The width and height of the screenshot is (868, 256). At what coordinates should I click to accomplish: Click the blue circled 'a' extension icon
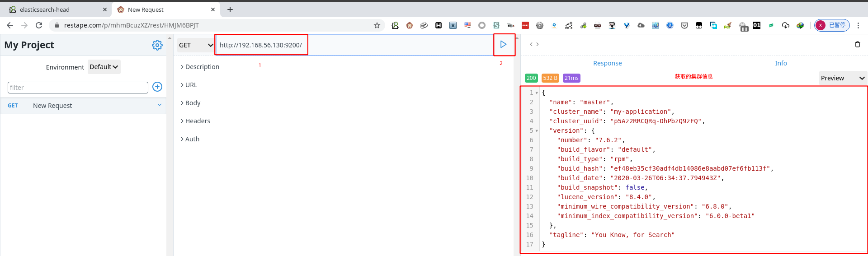[x=670, y=25]
